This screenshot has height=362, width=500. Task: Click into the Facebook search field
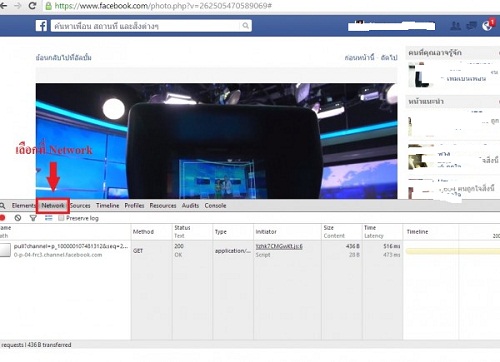146,26
